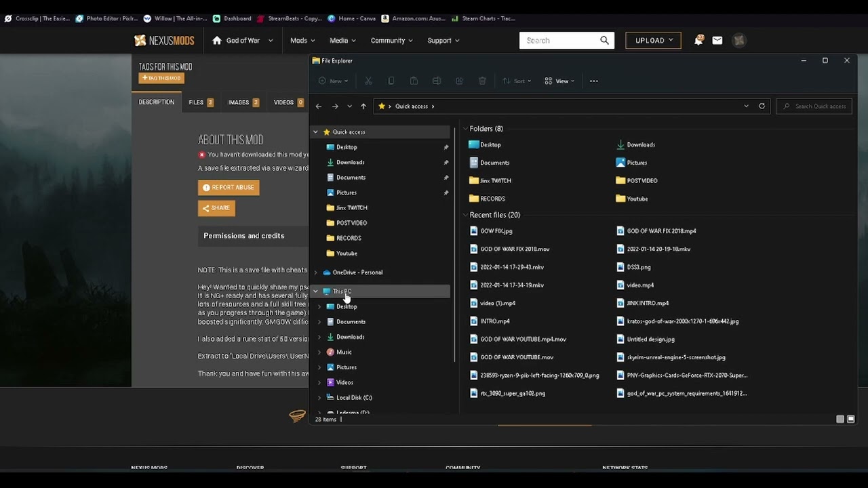Collapse the This PC tree node
This screenshot has width=868, height=488.
tap(315, 291)
